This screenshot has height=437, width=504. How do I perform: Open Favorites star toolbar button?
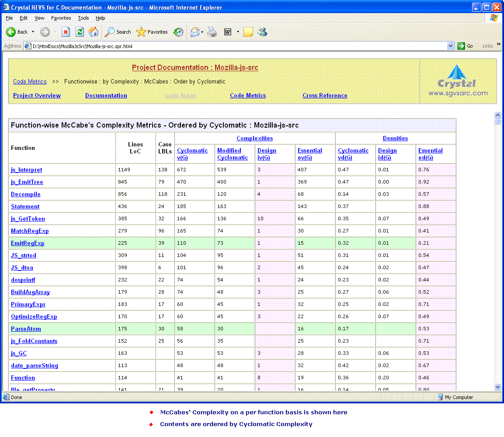coord(152,32)
